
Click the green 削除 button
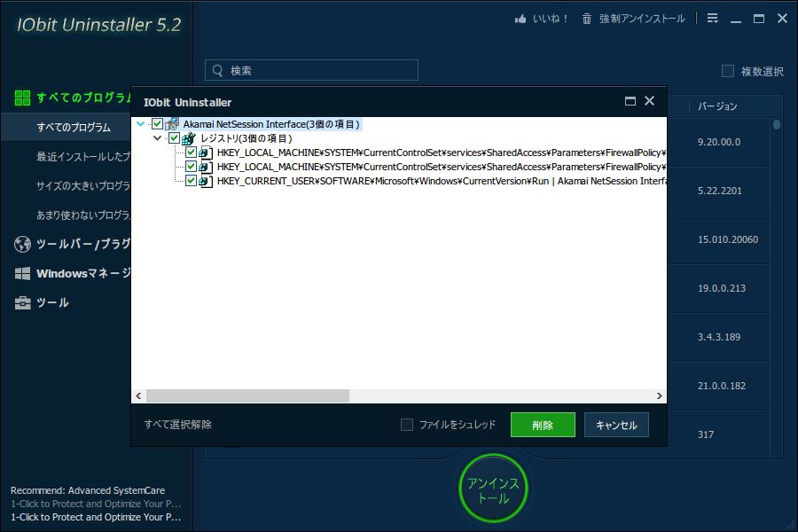[543, 425]
